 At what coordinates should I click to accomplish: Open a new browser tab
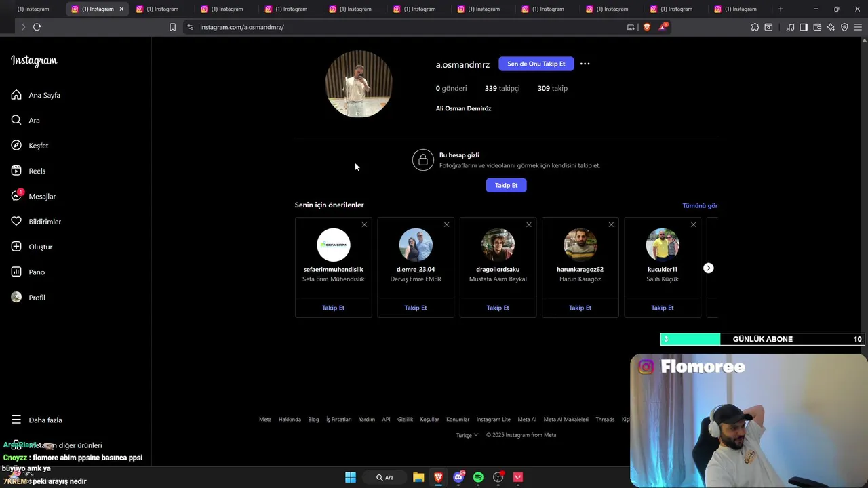coord(781,9)
